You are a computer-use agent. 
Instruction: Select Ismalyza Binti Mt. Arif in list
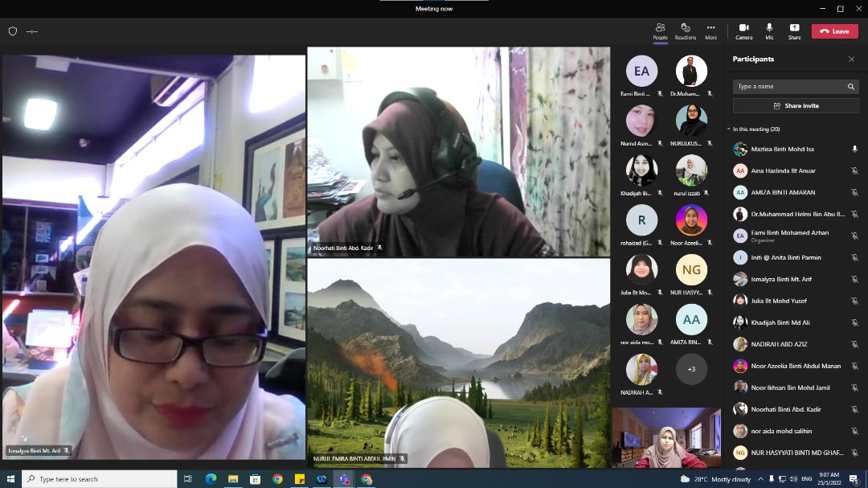(x=796, y=279)
